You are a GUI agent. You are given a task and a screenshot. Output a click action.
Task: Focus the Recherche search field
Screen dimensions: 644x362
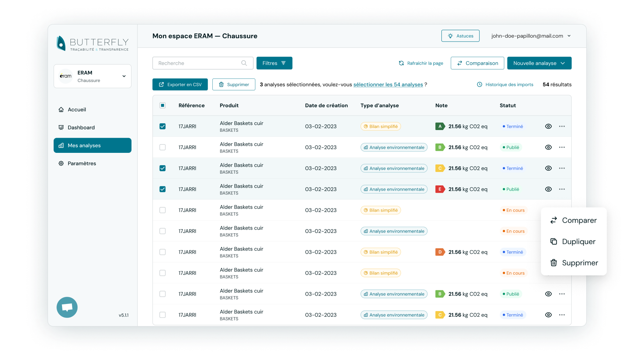pos(203,63)
